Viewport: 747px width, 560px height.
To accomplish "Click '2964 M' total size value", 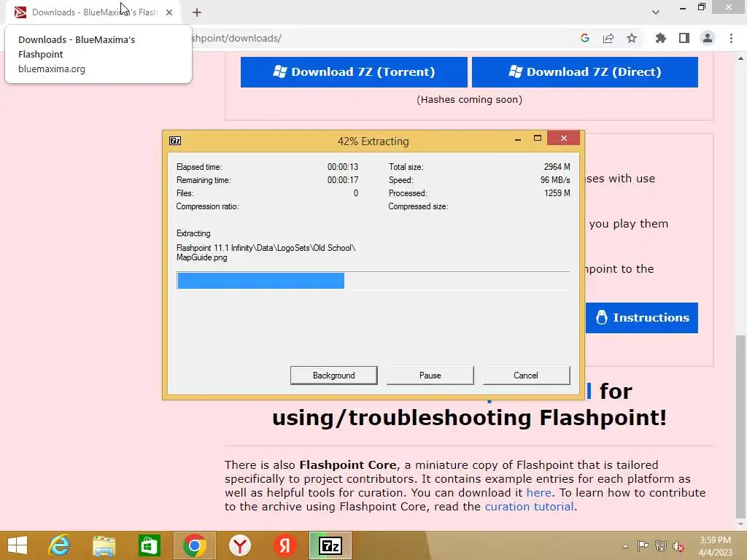I will [557, 167].
